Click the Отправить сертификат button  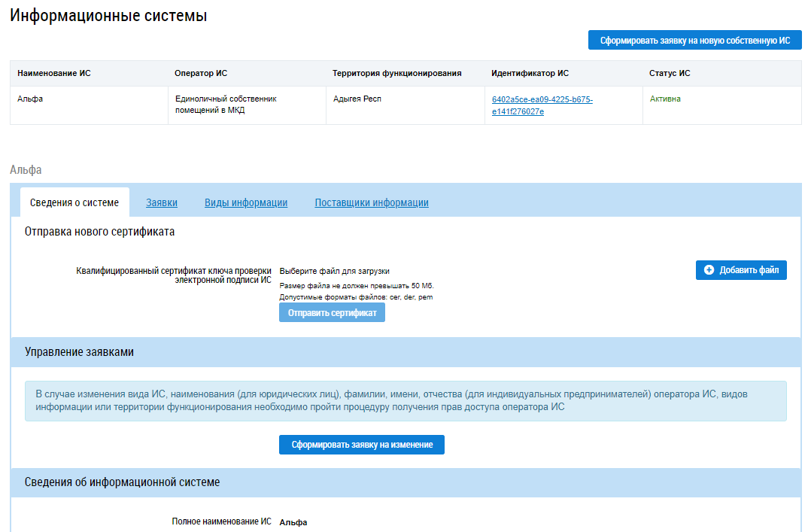(x=332, y=313)
